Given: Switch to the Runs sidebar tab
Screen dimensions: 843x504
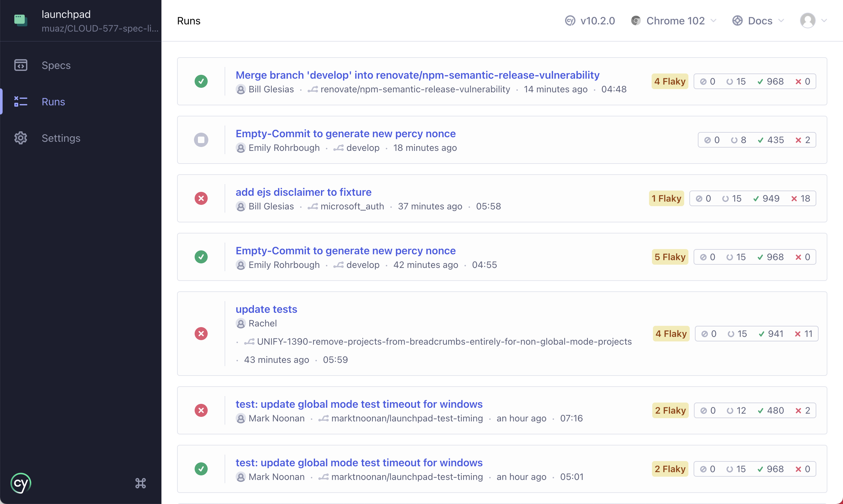Looking at the screenshot, I should click(x=53, y=101).
